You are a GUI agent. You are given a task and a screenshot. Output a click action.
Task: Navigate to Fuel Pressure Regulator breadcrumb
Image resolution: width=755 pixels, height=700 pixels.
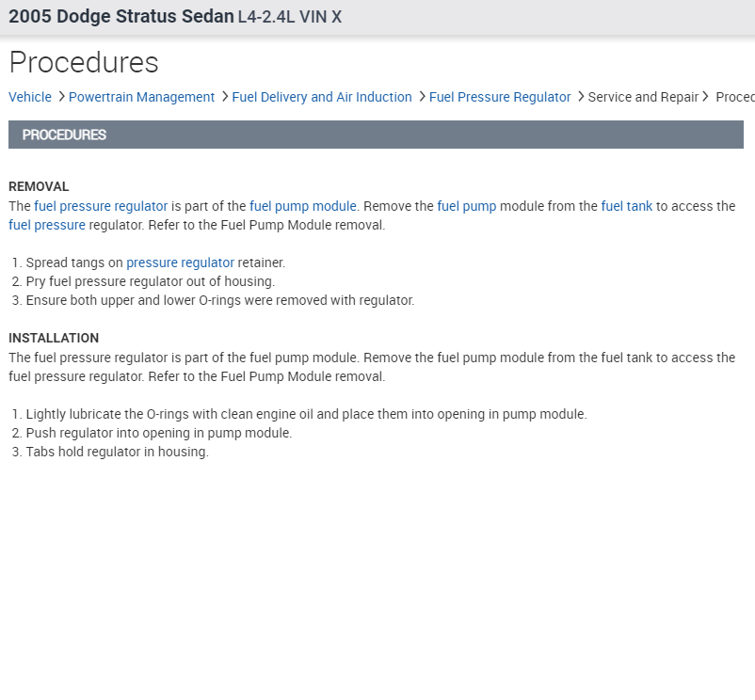pyautogui.click(x=500, y=97)
